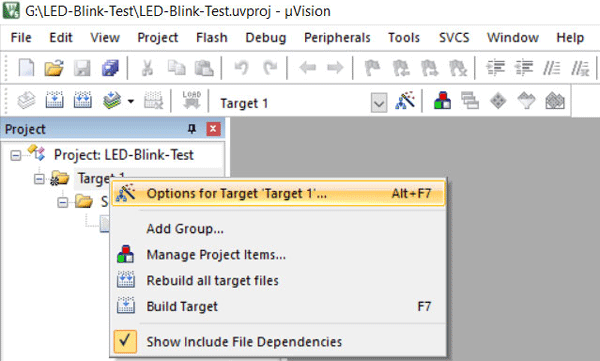Open Options for Target wand icon in toolbar
This screenshot has height=361, width=600.
tap(405, 101)
